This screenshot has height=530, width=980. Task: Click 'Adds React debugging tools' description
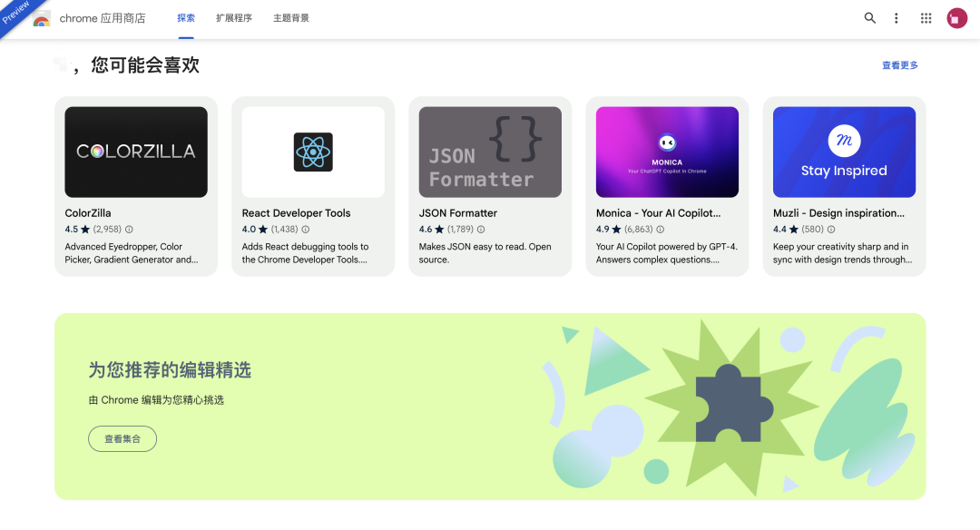[305, 253]
